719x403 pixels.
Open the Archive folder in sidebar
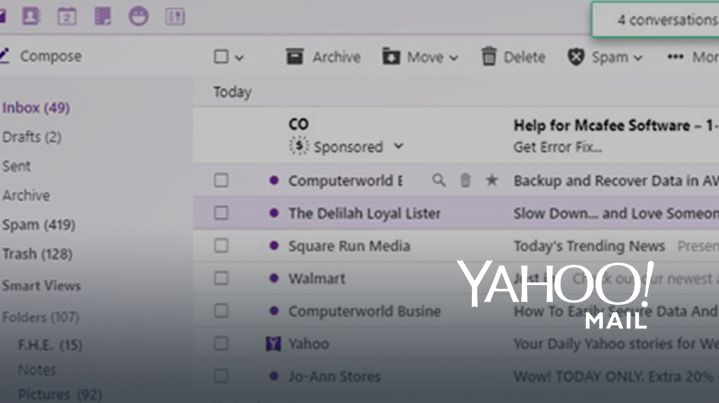coord(26,195)
